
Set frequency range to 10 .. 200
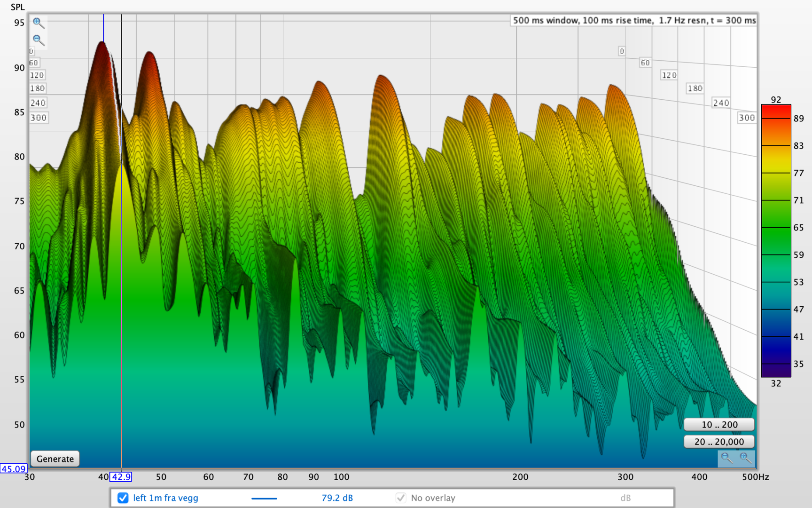(719, 424)
